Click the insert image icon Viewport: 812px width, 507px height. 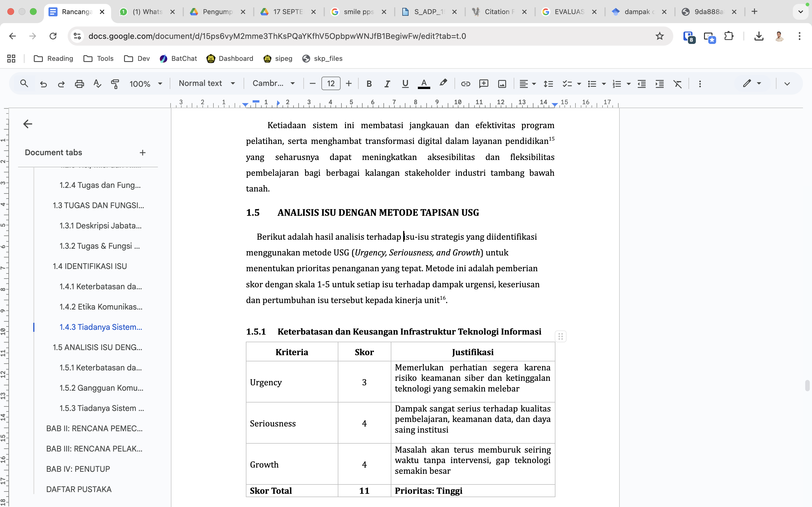pos(502,83)
